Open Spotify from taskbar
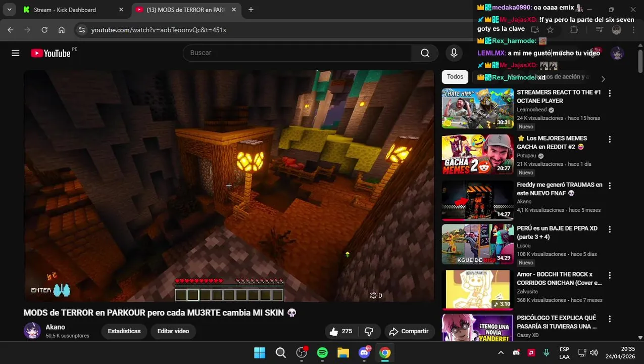 coord(322,353)
